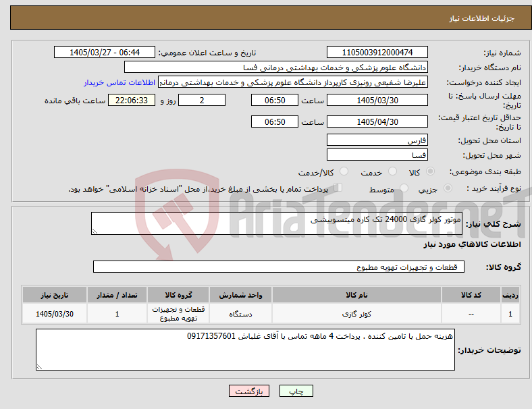Click the دستگاه unit cell
Viewport: 532px width, 409px height.
pos(240,314)
